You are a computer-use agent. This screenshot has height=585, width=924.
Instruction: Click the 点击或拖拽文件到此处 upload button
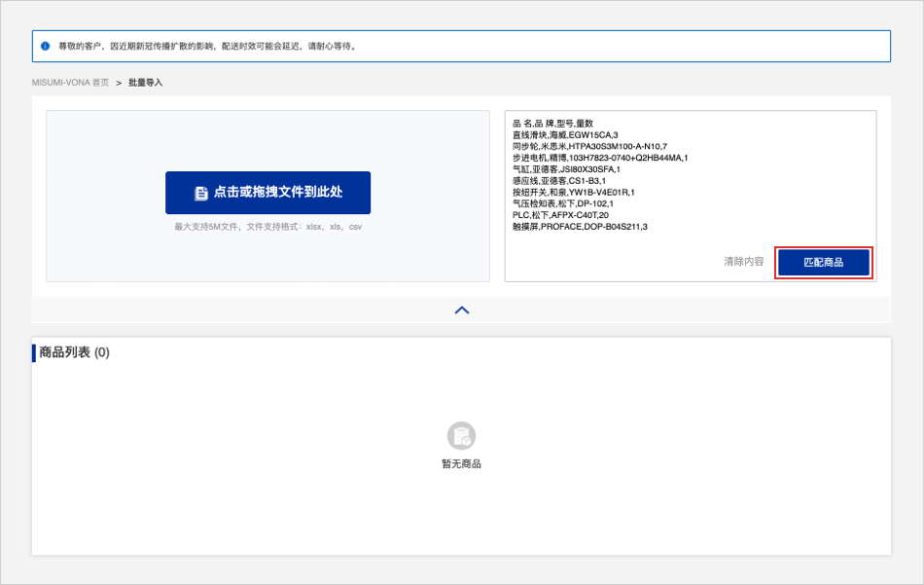point(267,193)
